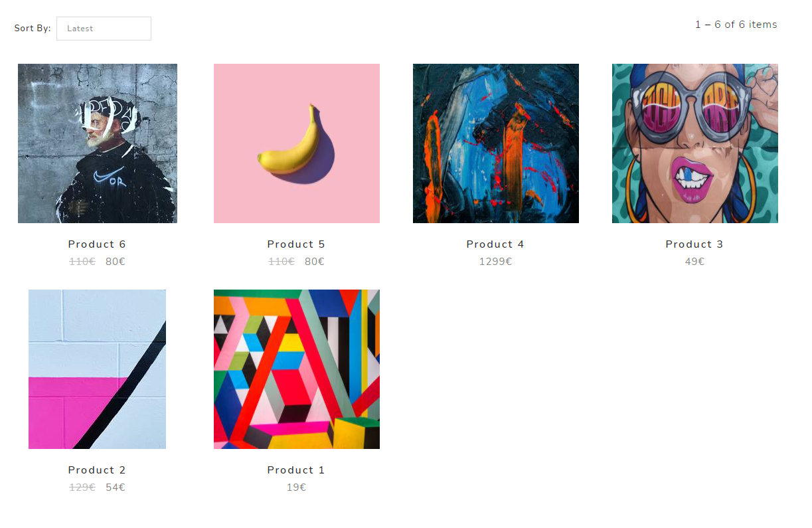Screen dimensions: 812x528
Task: Open Product 6 street art image
Action: [98, 143]
